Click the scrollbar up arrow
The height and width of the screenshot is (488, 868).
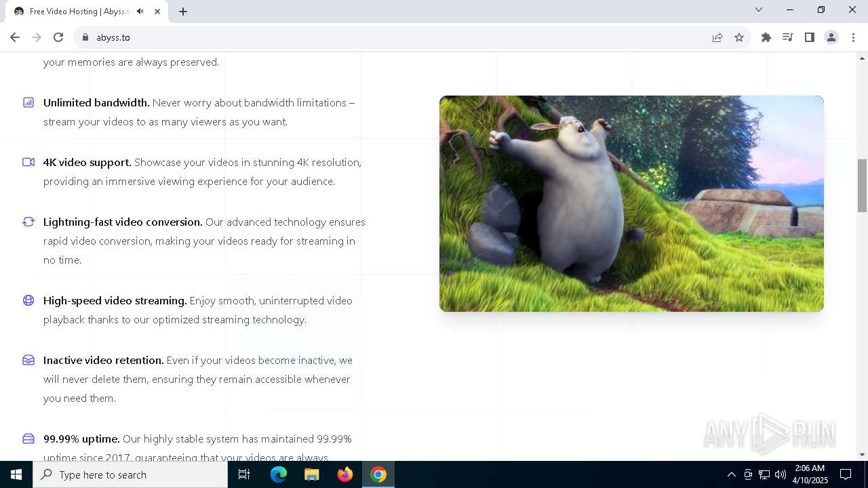tap(862, 58)
